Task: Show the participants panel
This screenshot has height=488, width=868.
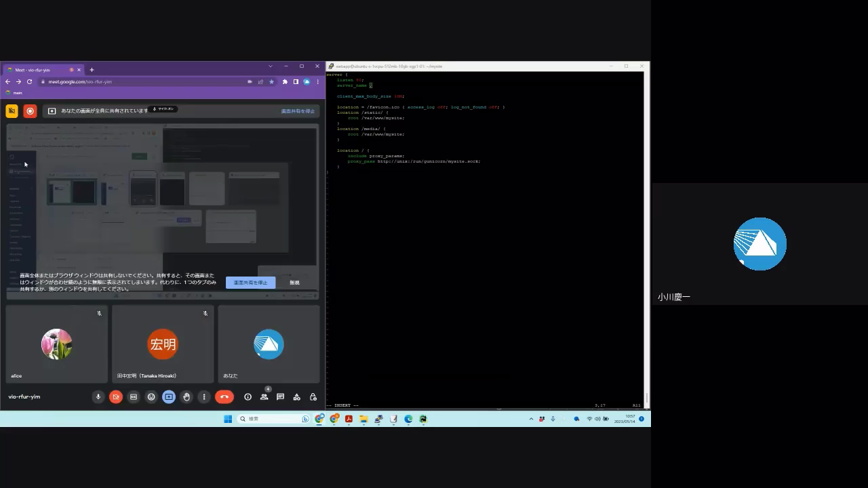Action: click(x=264, y=397)
